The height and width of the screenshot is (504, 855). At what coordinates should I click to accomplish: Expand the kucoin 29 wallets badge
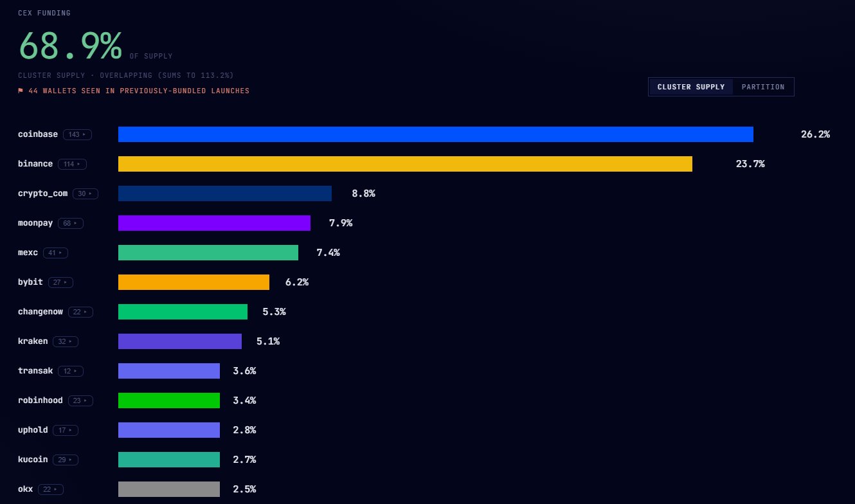(66, 460)
